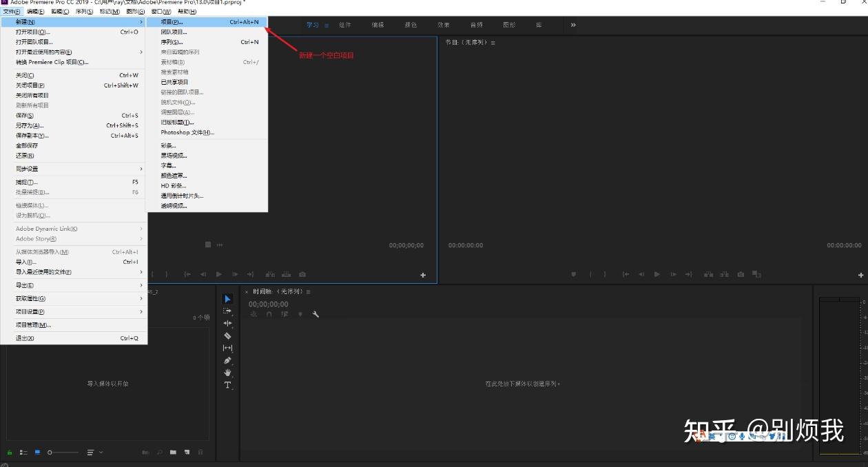Expand New submenu arrow
Viewport: 868px width, 467px height.
141,22
